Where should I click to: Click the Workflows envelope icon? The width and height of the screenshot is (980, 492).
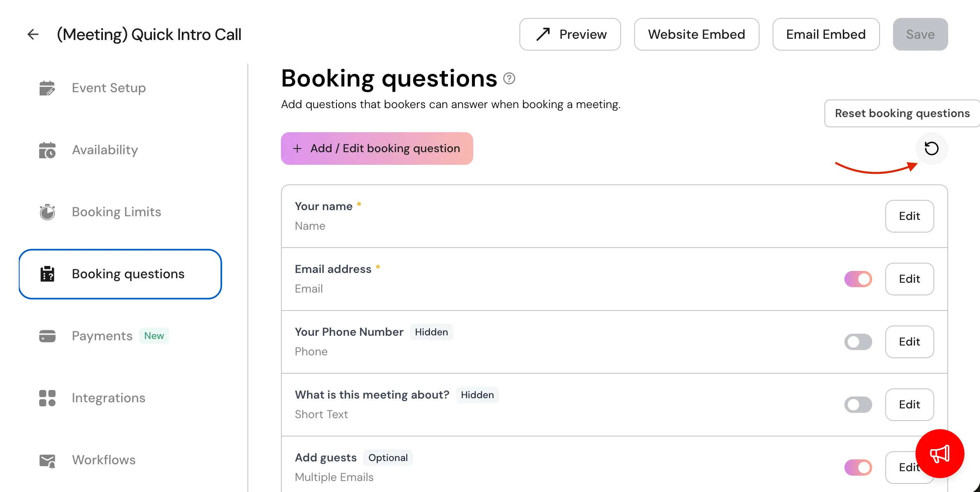pyautogui.click(x=47, y=461)
